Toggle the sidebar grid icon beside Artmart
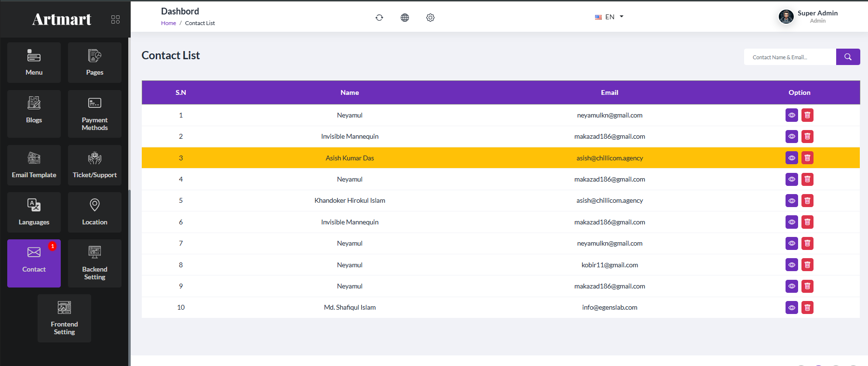This screenshot has width=868, height=366. pos(115,19)
